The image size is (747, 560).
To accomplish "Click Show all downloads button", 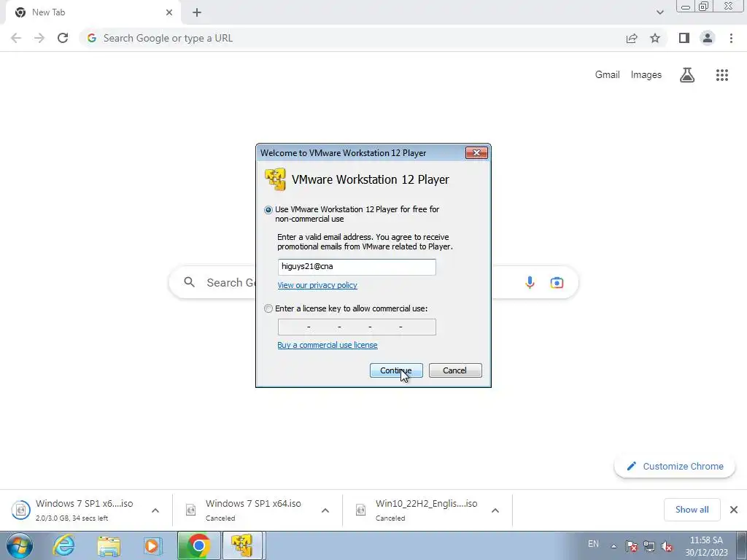I will 692,510.
